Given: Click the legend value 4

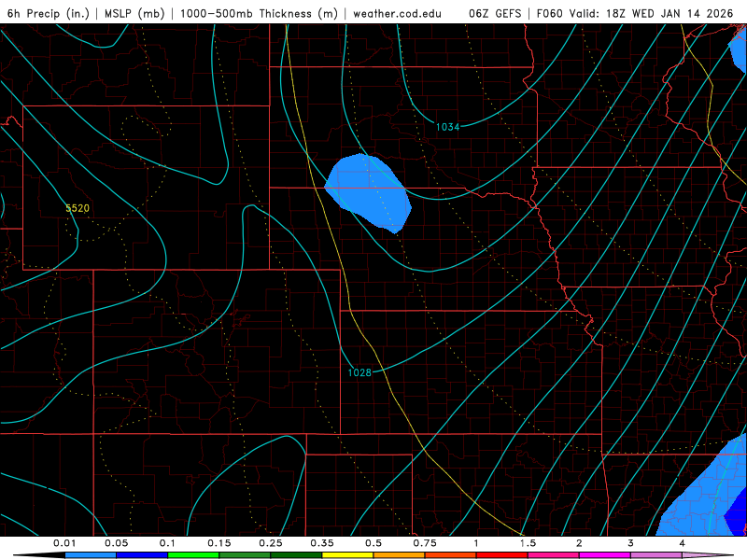Looking at the screenshot, I should pyautogui.click(x=683, y=543).
